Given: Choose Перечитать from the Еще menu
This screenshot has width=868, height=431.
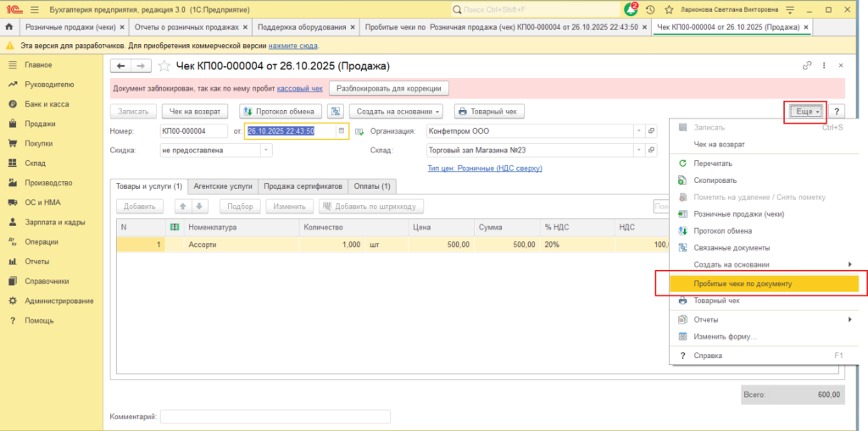Looking at the screenshot, I should [x=712, y=163].
